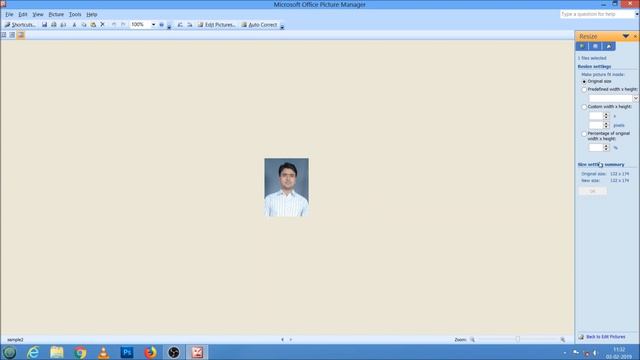Open Photoshop from the taskbar
Image resolution: width=640 pixels, height=360 pixels.
(127, 352)
